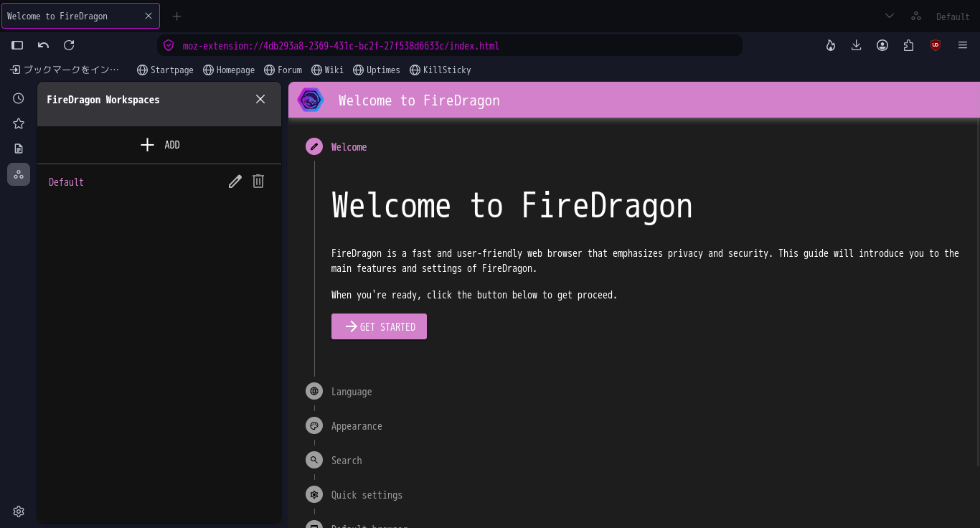Show History in the sidebar
The height and width of the screenshot is (528, 980).
point(19,98)
